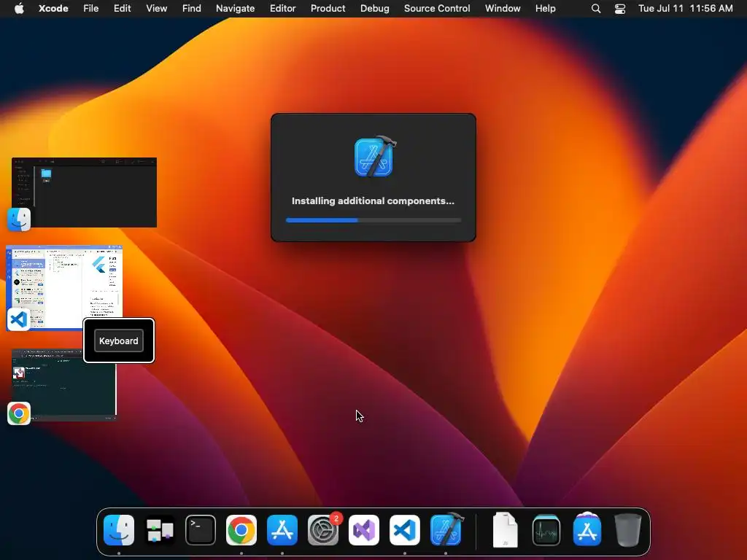The height and width of the screenshot is (560, 747).
Task: Open the Edit menu
Action: point(122,8)
